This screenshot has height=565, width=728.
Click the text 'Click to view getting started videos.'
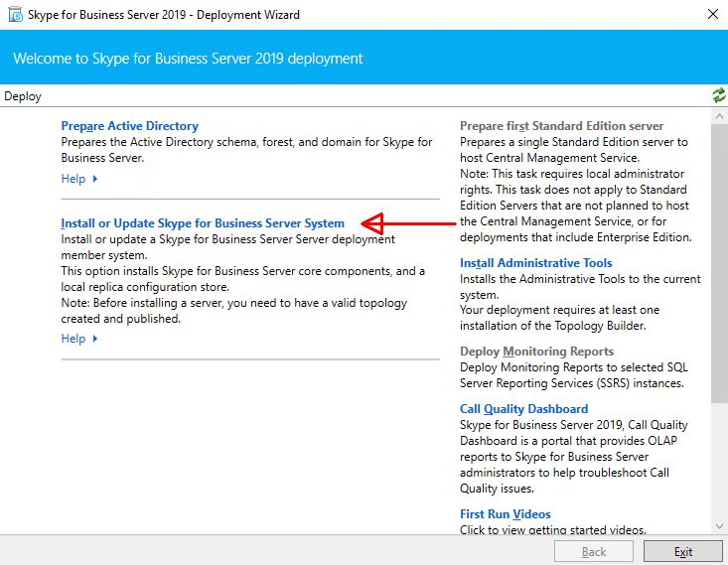coord(553,529)
